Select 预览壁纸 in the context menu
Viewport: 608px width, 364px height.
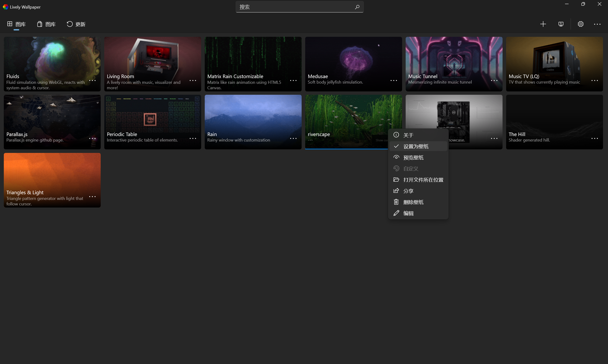[x=418, y=157]
